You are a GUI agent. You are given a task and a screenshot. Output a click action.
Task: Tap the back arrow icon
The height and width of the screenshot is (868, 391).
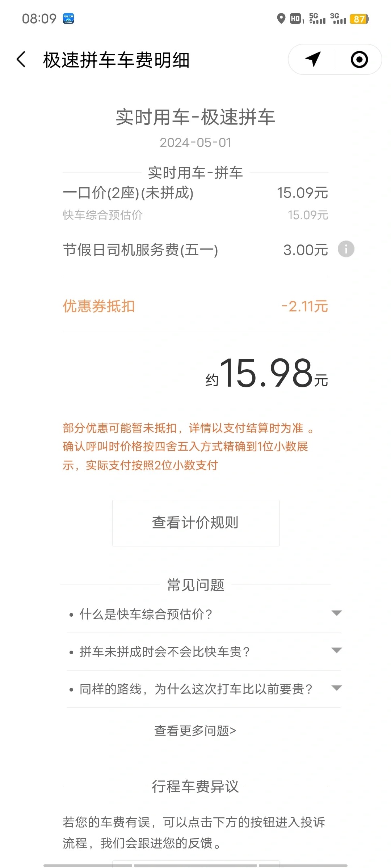pos(21,59)
